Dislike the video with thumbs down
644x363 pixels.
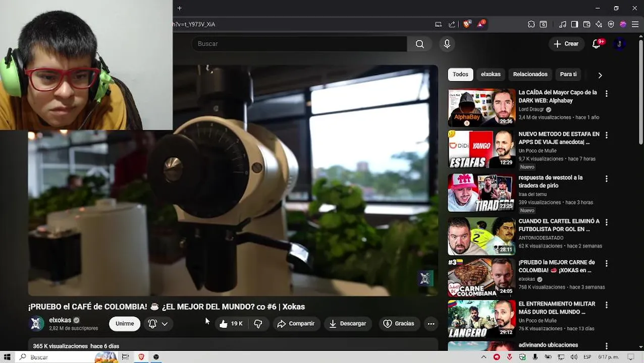(258, 324)
